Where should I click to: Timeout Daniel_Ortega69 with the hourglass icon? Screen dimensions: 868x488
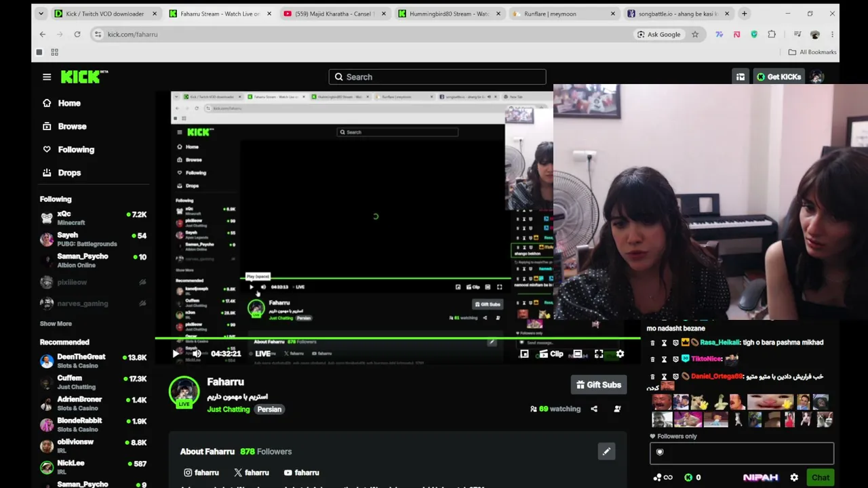click(664, 377)
